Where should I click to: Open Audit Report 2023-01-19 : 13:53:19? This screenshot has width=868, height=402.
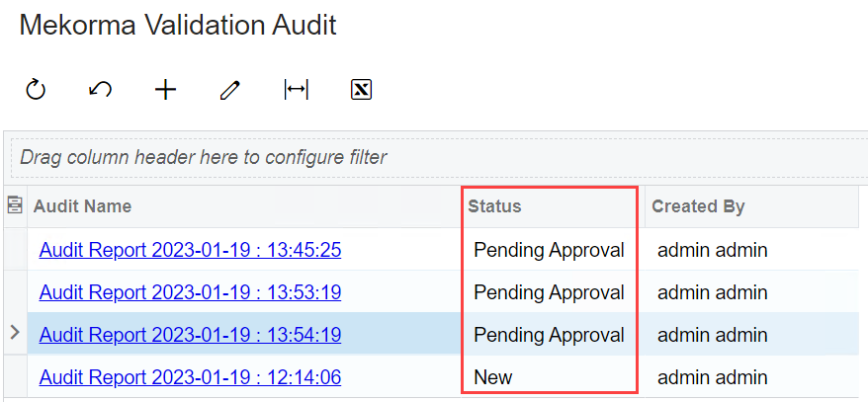[x=190, y=292]
